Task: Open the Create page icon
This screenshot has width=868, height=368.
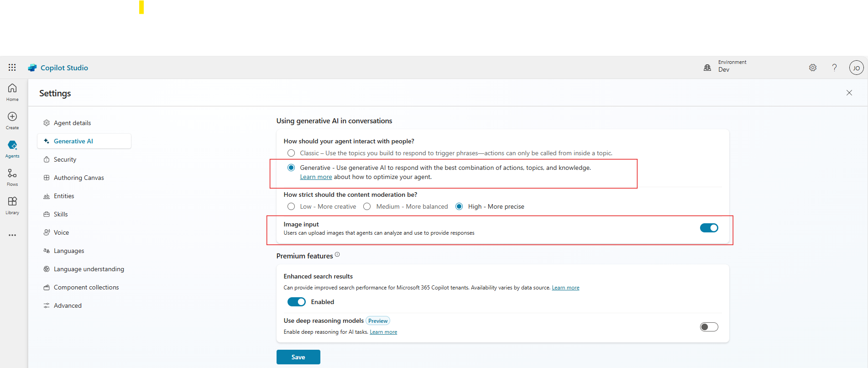Action: tap(12, 120)
